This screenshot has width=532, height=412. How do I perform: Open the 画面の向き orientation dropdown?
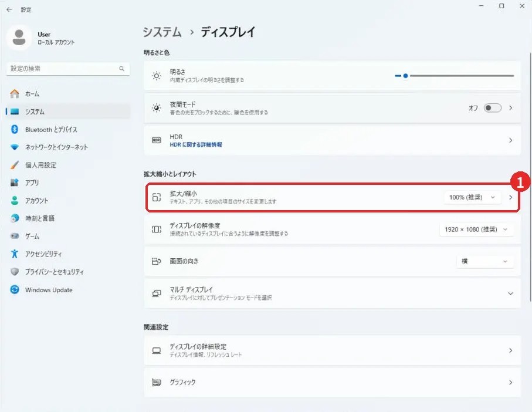click(484, 261)
